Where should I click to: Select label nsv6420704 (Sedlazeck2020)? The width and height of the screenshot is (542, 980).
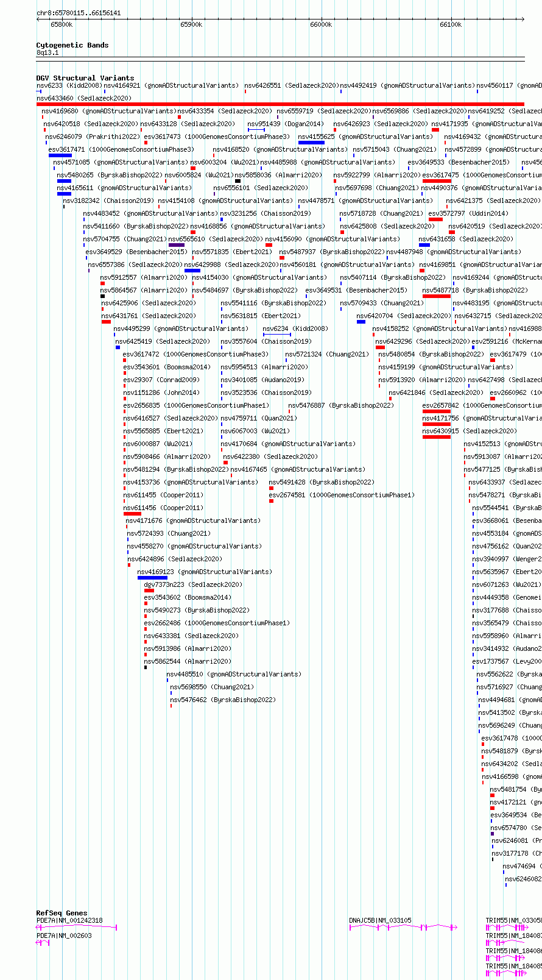click(x=404, y=316)
